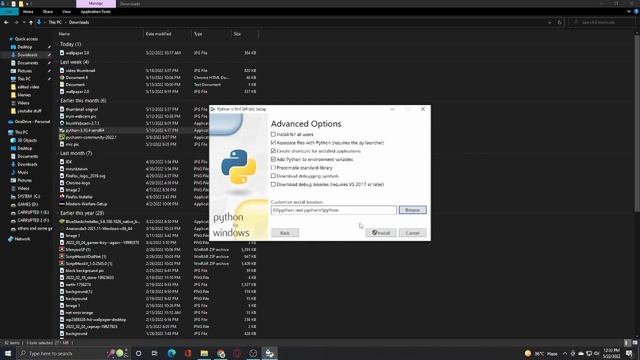Go back with Explorer's back arrow
Viewport: 640px width, 360px height.
6,22
